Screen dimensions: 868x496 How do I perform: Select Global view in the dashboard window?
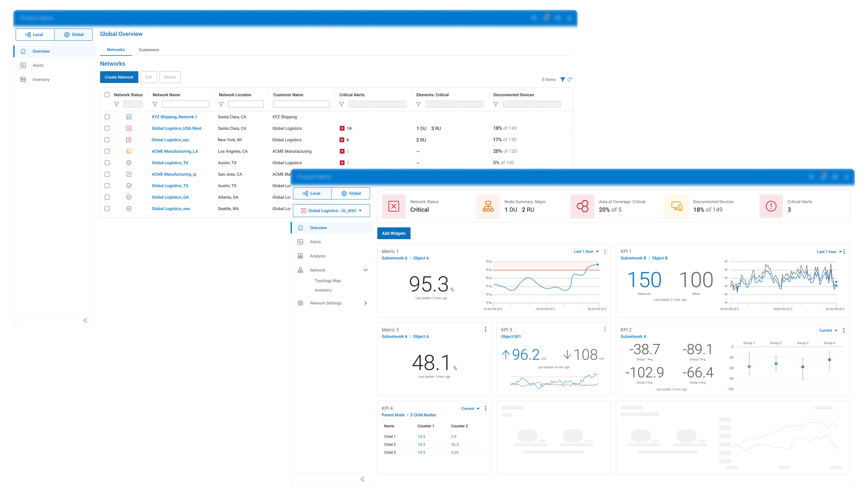coord(351,193)
